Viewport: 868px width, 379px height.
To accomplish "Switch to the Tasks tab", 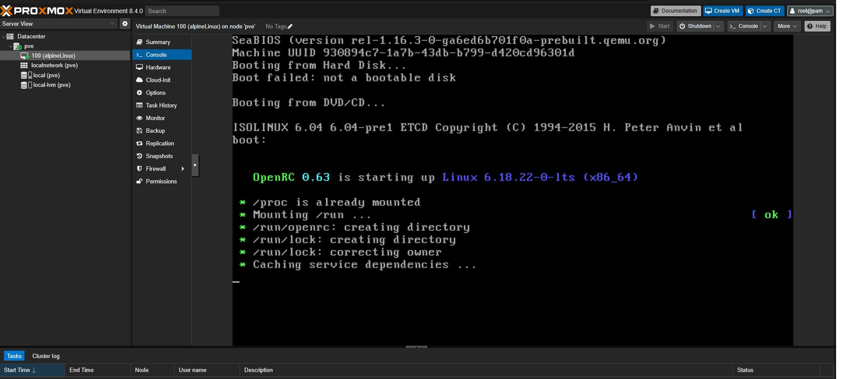I will (14, 356).
